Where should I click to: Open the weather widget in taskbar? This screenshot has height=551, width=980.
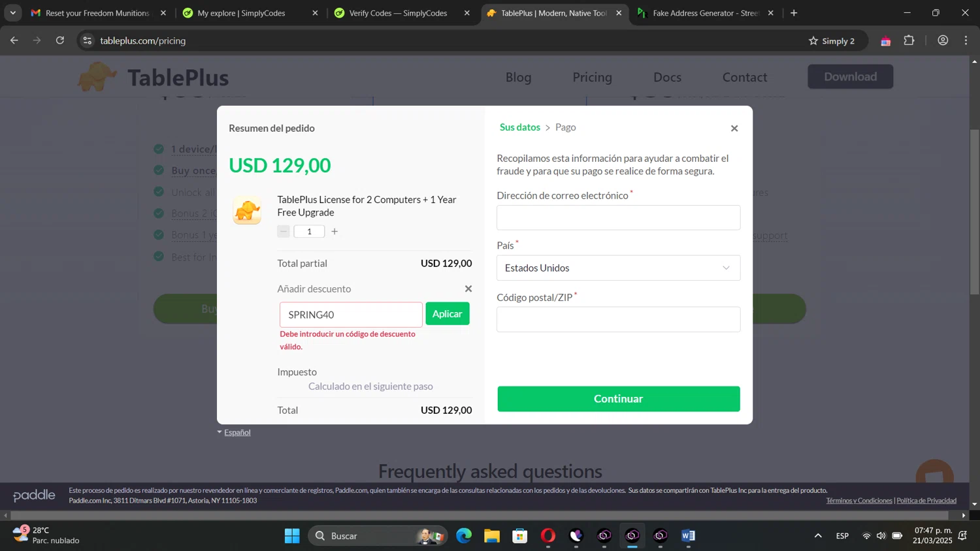tap(46, 535)
